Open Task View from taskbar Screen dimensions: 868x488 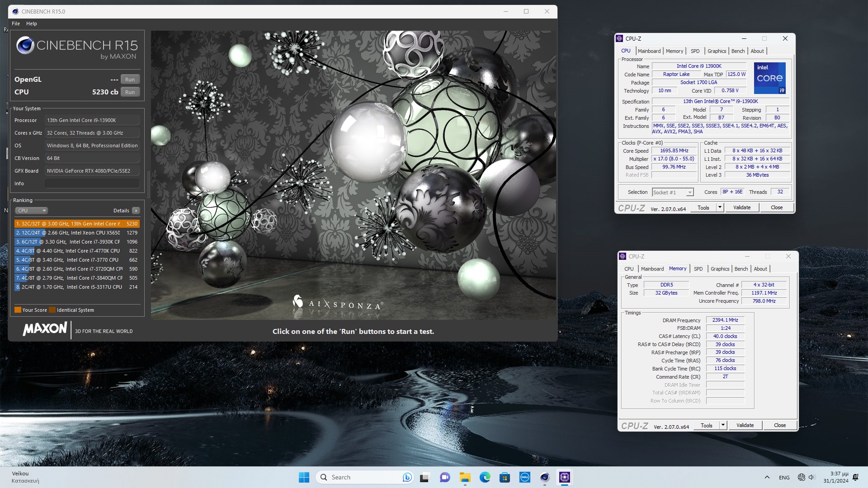(424, 478)
